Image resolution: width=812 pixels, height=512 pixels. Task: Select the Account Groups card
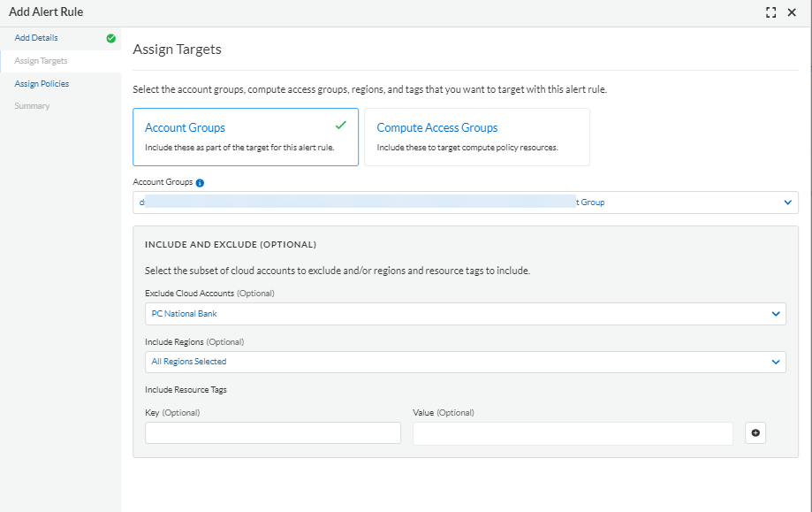(x=246, y=137)
